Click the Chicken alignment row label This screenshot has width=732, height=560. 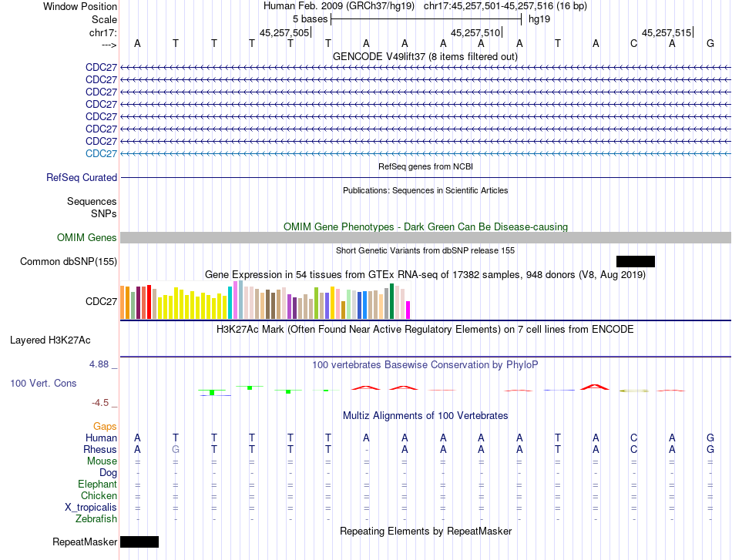[x=99, y=495]
